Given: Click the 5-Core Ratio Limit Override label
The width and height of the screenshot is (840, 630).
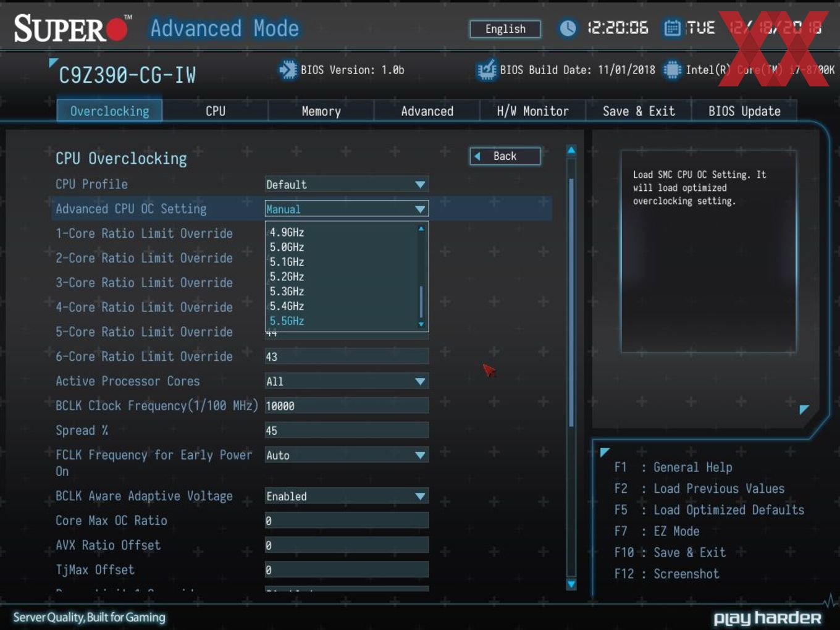Looking at the screenshot, I should click(x=145, y=332).
